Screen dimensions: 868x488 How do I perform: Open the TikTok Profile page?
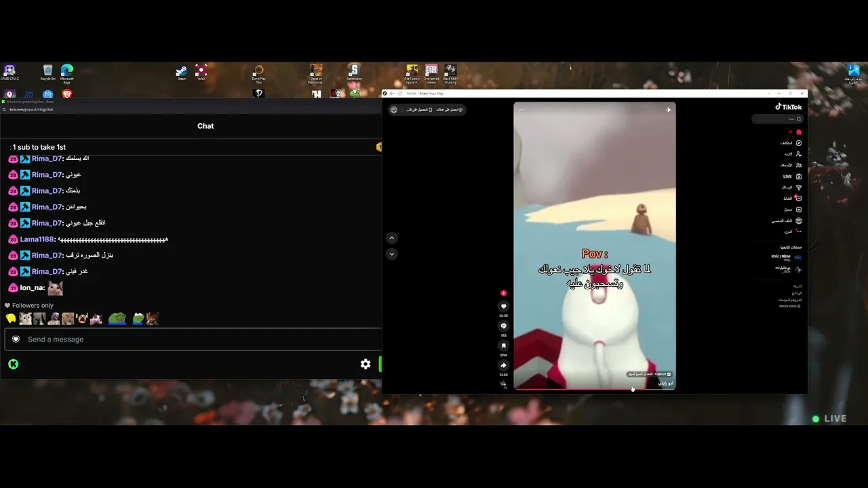[x=787, y=220]
